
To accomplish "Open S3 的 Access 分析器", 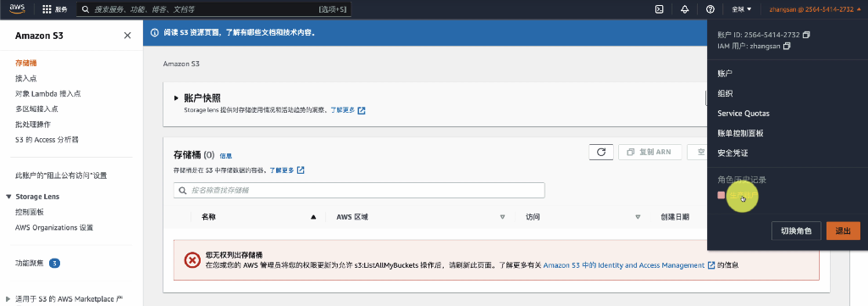I will tap(47, 140).
